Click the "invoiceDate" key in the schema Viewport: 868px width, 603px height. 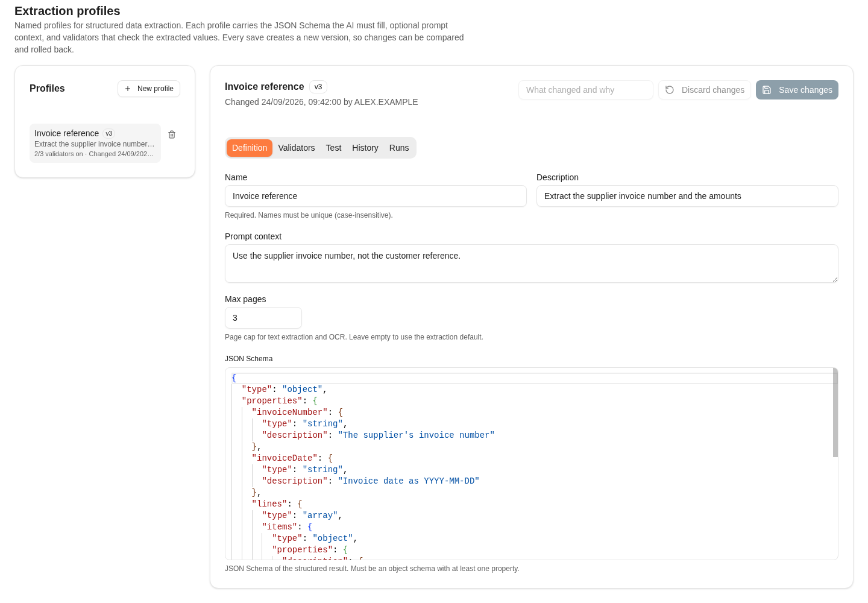[x=285, y=458]
